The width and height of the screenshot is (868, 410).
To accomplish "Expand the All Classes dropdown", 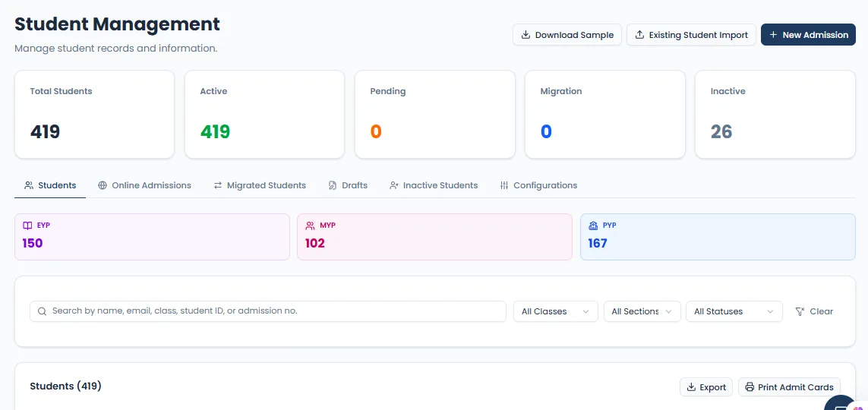I will point(556,311).
